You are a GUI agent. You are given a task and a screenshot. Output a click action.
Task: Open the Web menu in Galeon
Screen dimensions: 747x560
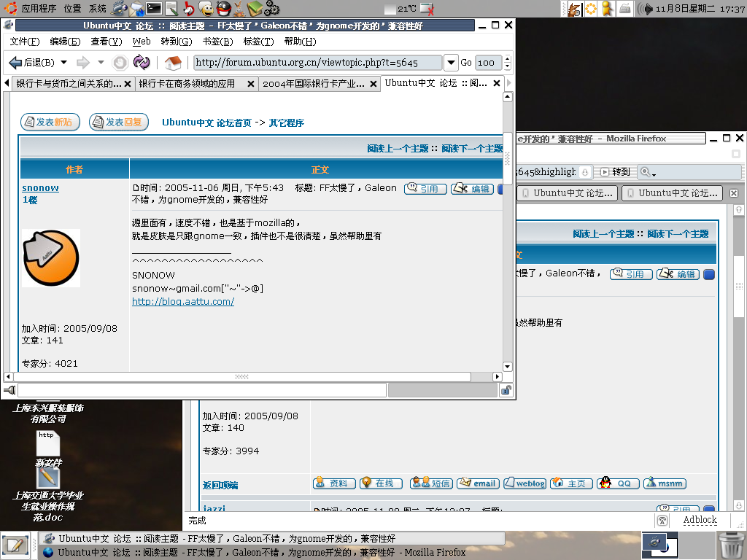(x=142, y=42)
